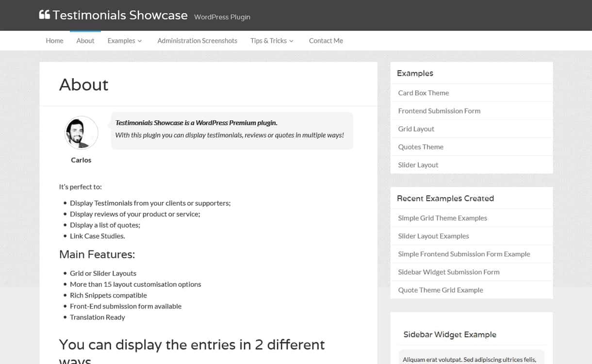Click the Examples sidebar heading
This screenshot has width=592, height=364.
pos(415,73)
